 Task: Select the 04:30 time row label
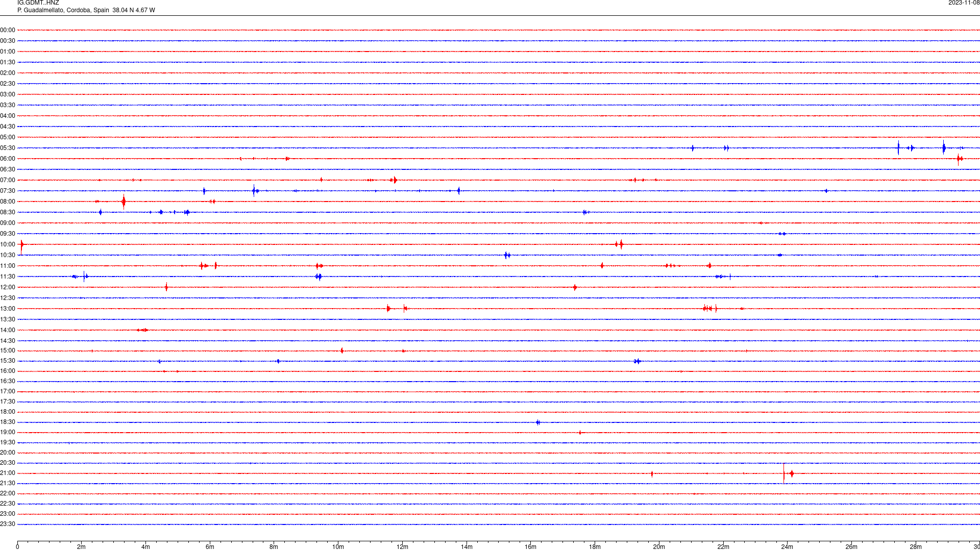point(8,127)
